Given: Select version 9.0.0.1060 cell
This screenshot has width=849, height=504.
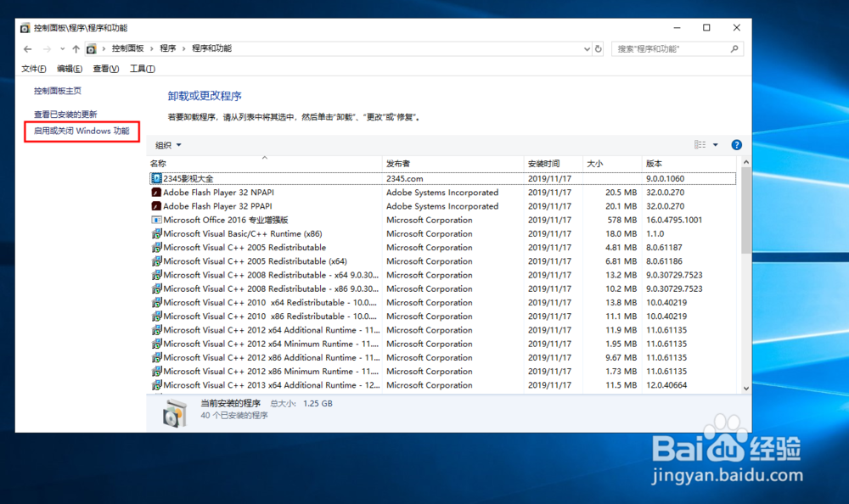Looking at the screenshot, I should pyautogui.click(x=665, y=179).
